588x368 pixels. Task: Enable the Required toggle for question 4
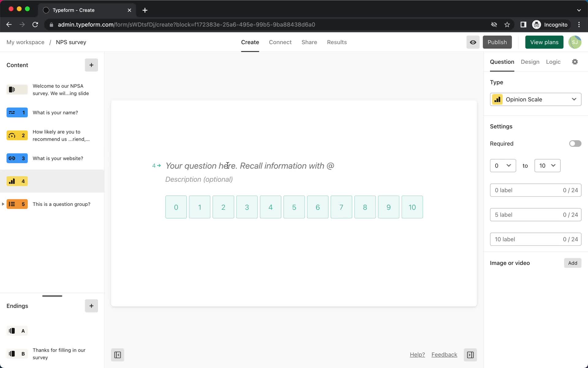[575, 143]
